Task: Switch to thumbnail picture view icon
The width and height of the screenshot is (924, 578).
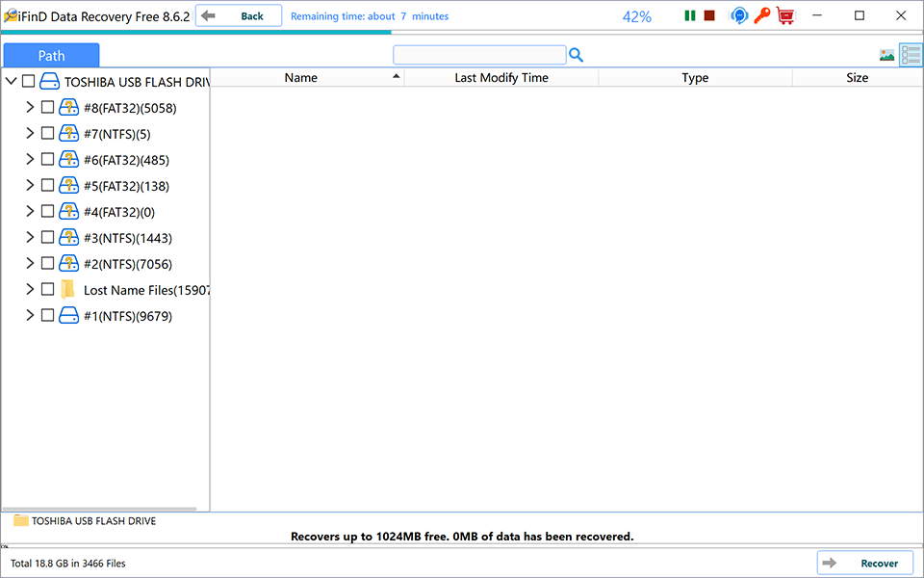Action: [x=886, y=56]
